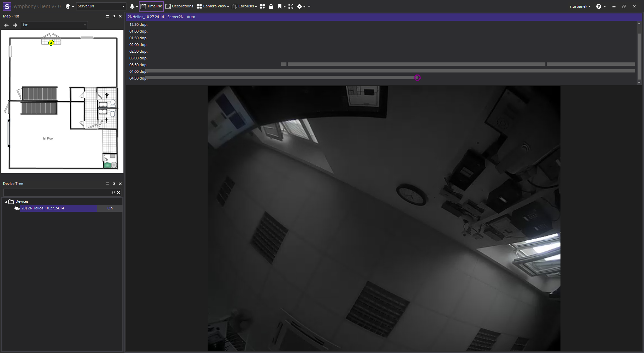Click the bookmark icon

pyautogui.click(x=280, y=6)
